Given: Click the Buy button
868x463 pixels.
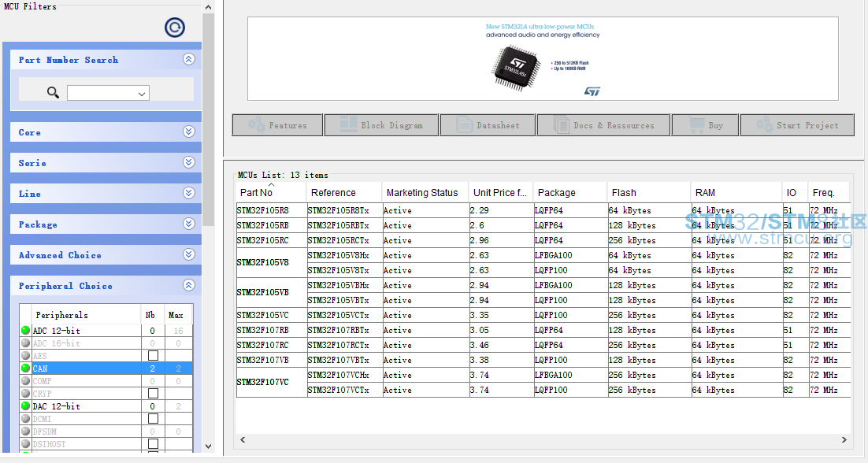Looking at the screenshot, I should (x=705, y=125).
